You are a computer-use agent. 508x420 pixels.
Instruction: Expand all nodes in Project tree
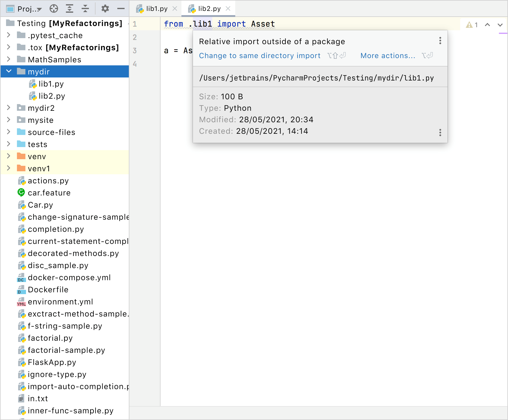(70, 8)
